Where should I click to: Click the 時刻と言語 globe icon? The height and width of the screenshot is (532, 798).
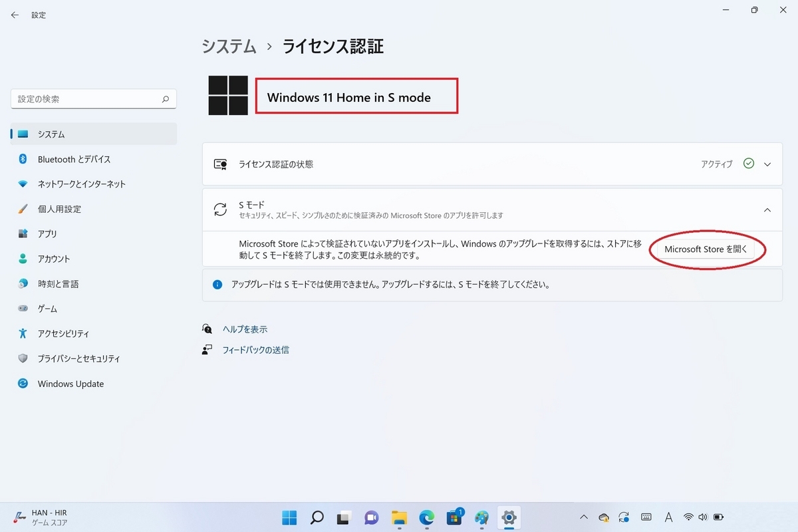point(23,284)
